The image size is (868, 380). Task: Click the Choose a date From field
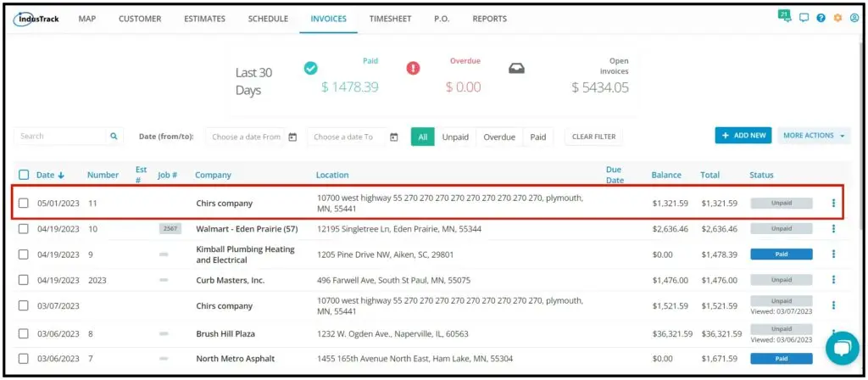pos(246,137)
